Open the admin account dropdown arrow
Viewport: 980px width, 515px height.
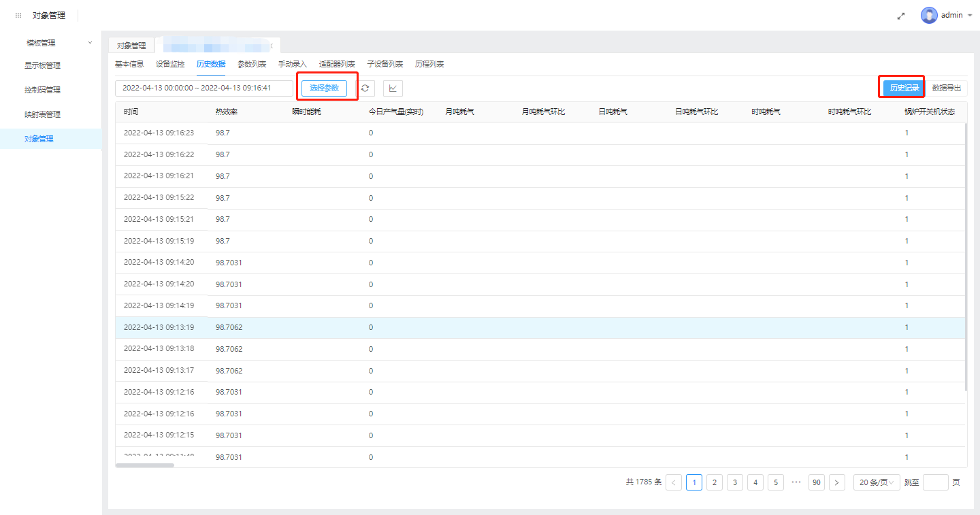(970, 15)
